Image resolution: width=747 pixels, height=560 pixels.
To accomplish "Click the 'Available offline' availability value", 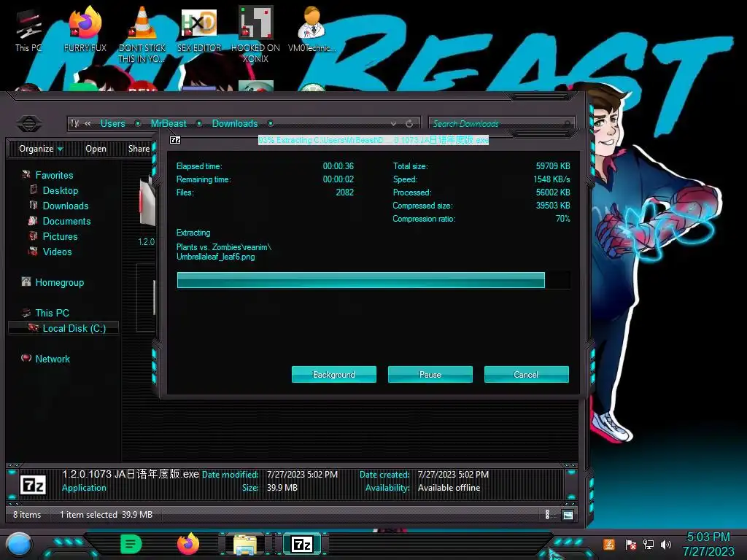I will click(449, 488).
